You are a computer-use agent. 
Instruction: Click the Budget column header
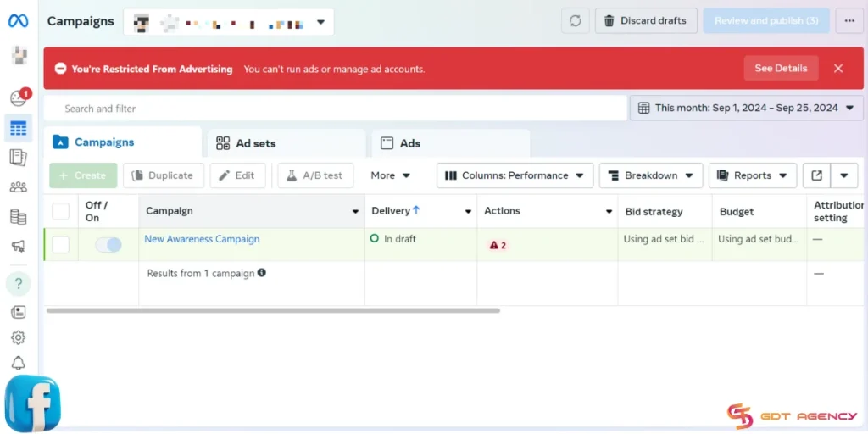coord(737,211)
